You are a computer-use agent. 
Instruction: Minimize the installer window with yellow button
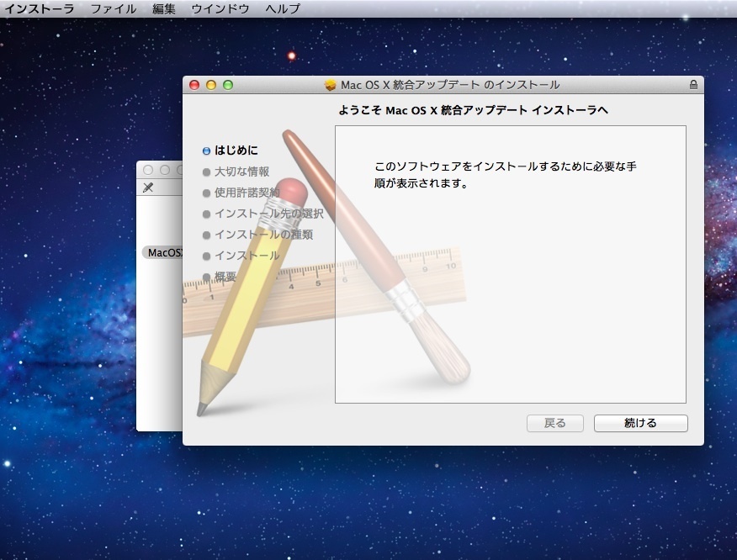pyautogui.click(x=211, y=85)
